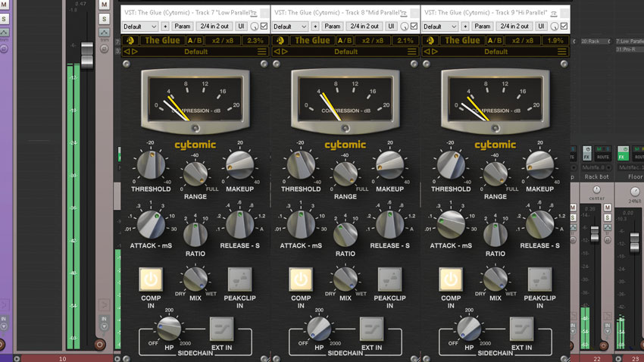Toggle COMP IN power button in Hi Parallel Glue

pyautogui.click(x=451, y=279)
